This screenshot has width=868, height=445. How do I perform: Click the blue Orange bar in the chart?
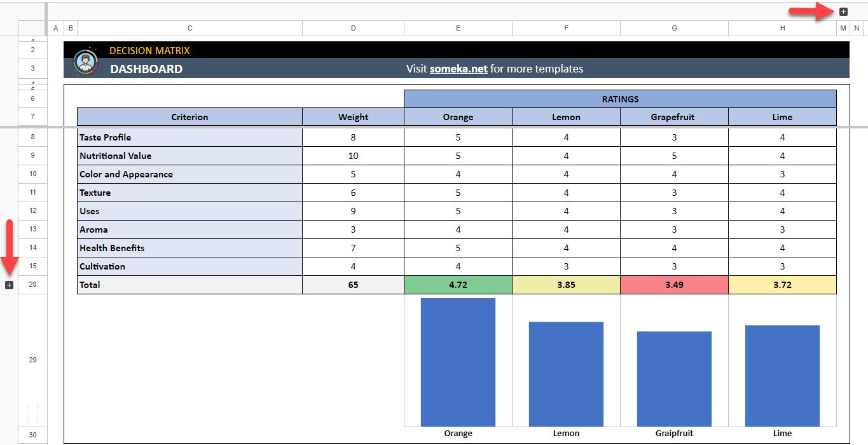[457, 361]
